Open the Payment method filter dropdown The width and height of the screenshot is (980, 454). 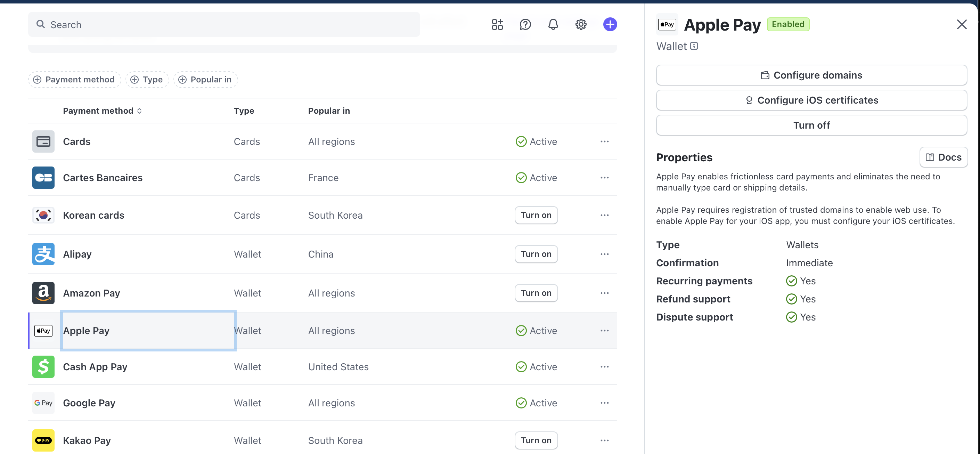click(x=75, y=80)
